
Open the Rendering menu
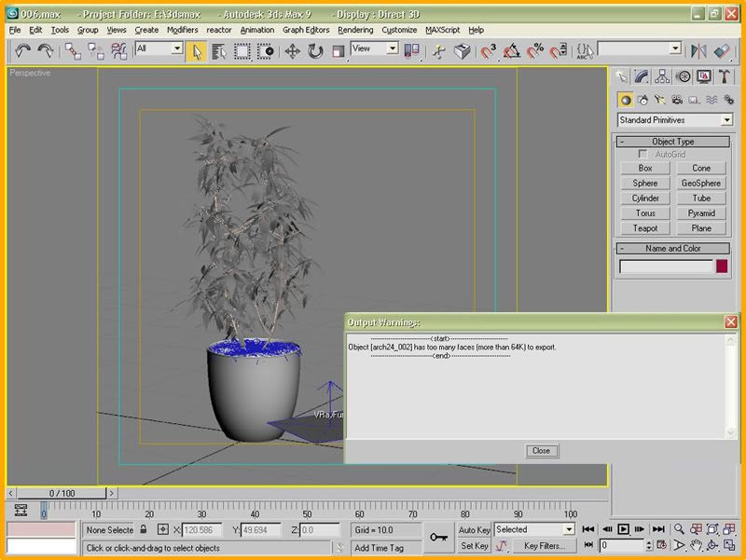coord(355,30)
